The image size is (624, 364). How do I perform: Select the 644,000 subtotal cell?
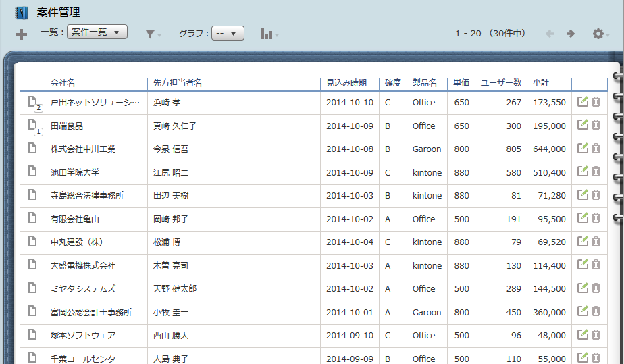(549, 149)
